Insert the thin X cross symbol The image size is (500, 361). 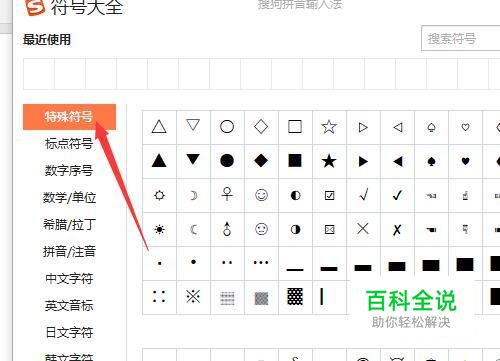(x=363, y=229)
